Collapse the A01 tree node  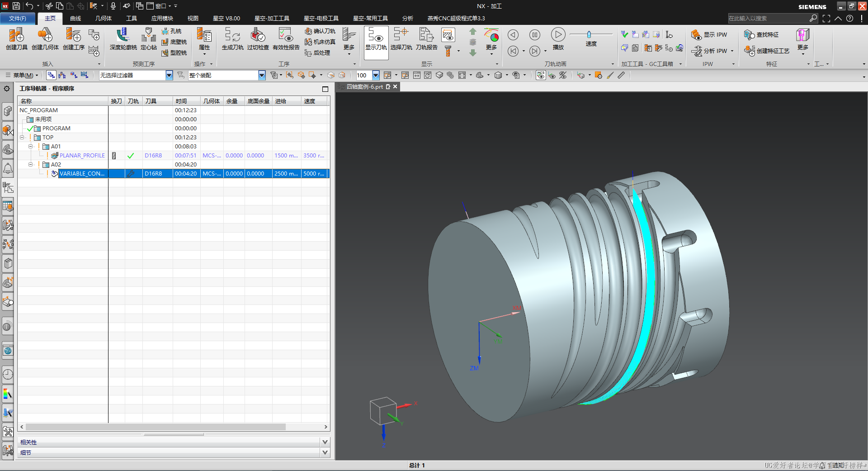pyautogui.click(x=30, y=146)
